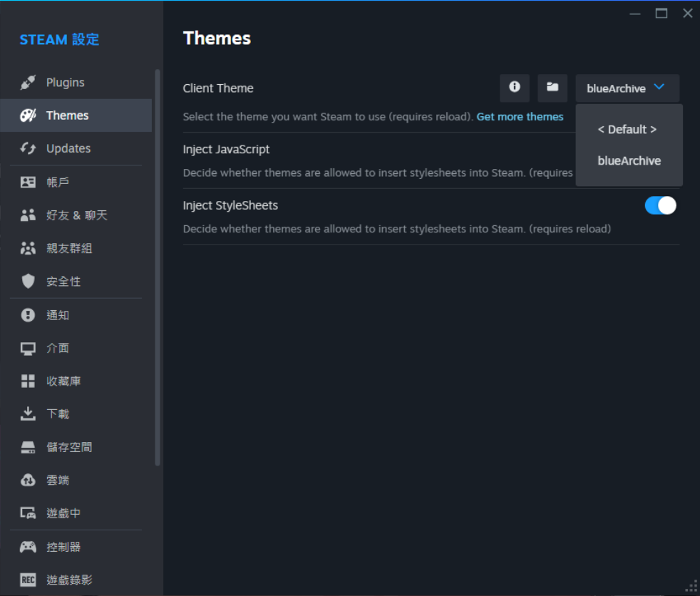Screen dimensions: 700x596
Task: Click the 介面 monitor icon
Action: point(28,348)
